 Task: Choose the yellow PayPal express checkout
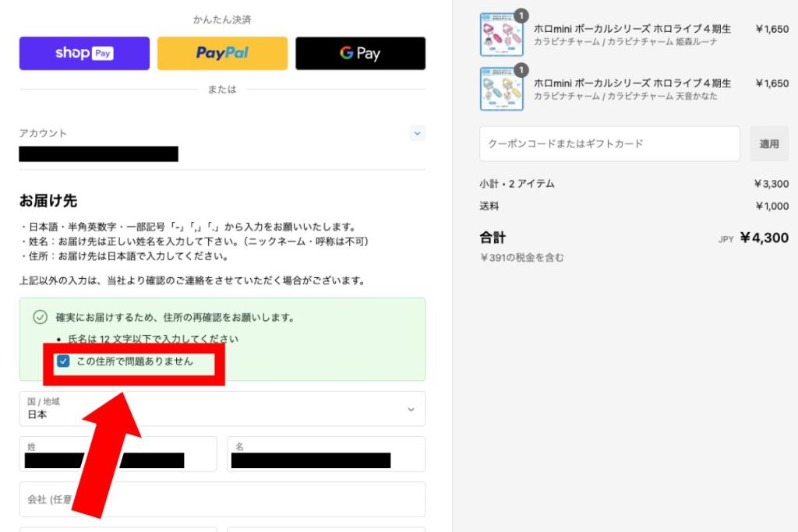222,53
